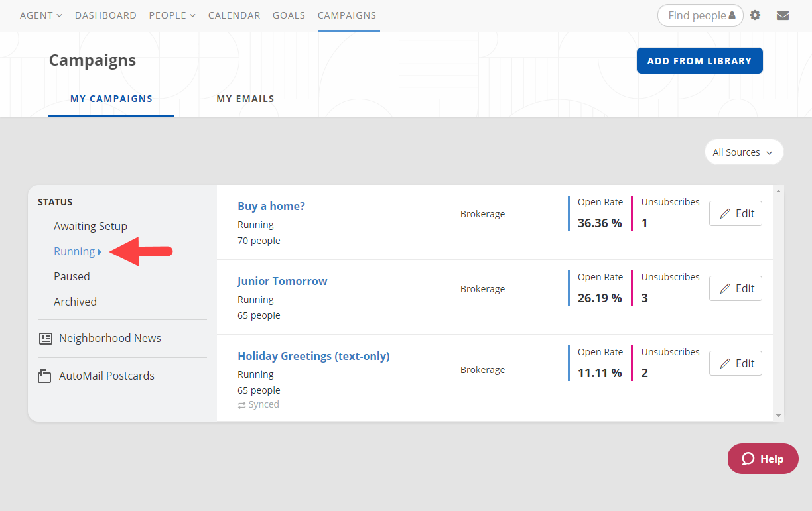Switch to the MY EMAILS tab
The height and width of the screenshot is (511, 812).
tap(245, 99)
